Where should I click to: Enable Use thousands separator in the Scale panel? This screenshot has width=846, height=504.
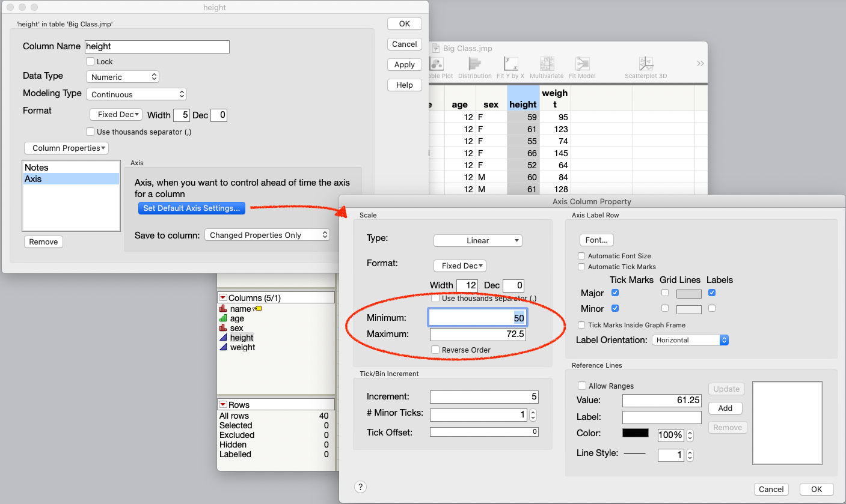click(435, 298)
